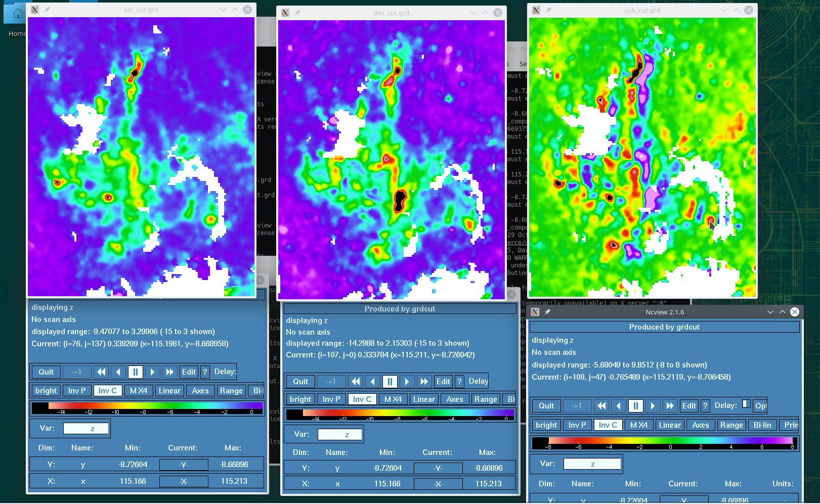Quit the left Ncview panel
Image resolution: width=820 pixels, height=504 pixels.
pos(46,372)
